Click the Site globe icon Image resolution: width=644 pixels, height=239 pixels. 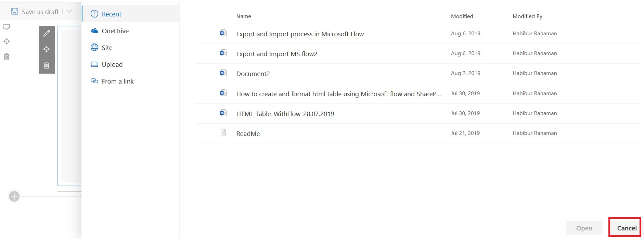pos(94,47)
